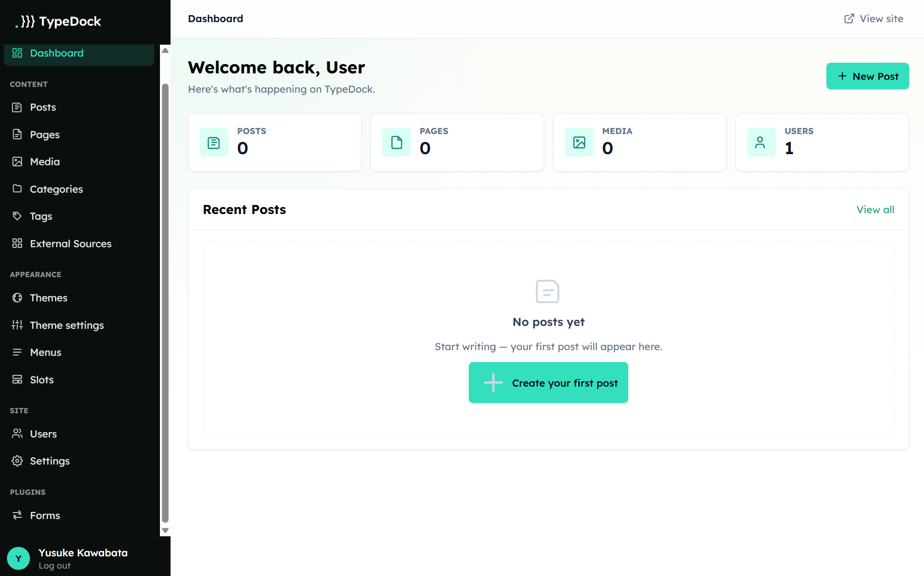Viewport: 924px width, 576px height.
Task: Click the sidebar scrollbar up arrow
Action: click(x=165, y=50)
